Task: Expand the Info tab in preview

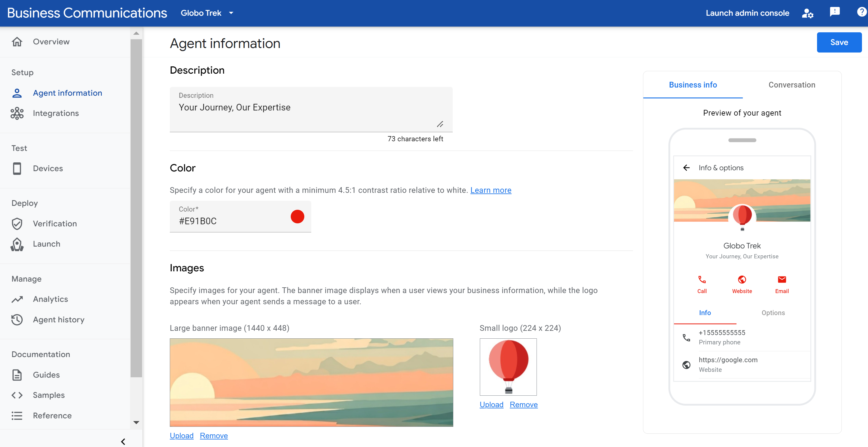Action: (705, 312)
